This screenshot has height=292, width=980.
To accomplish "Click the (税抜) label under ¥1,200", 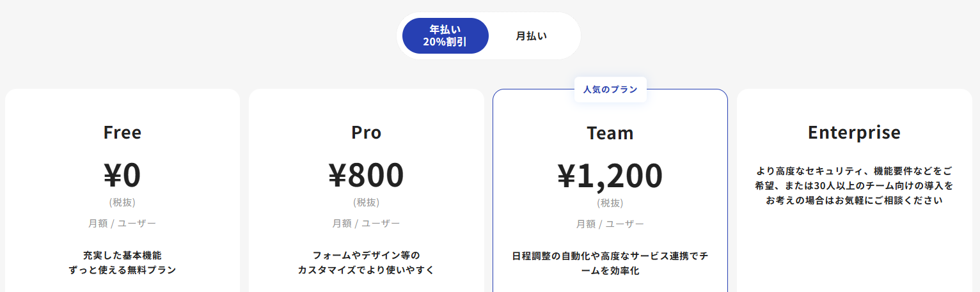I will (610, 203).
